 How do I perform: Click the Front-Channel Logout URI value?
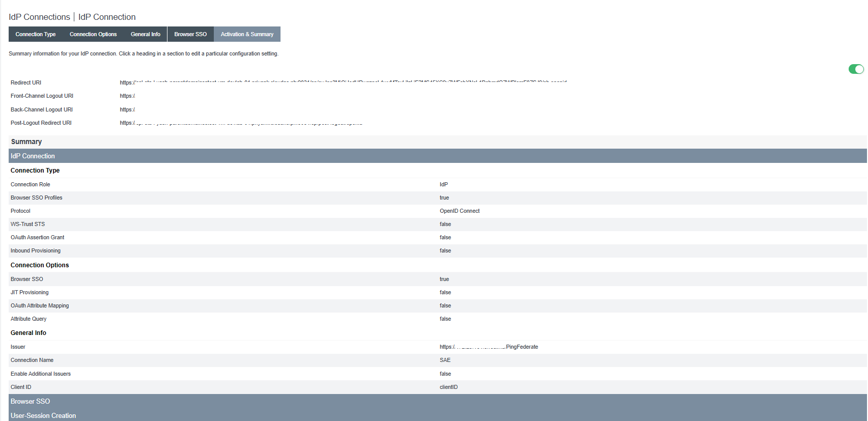[x=127, y=96]
